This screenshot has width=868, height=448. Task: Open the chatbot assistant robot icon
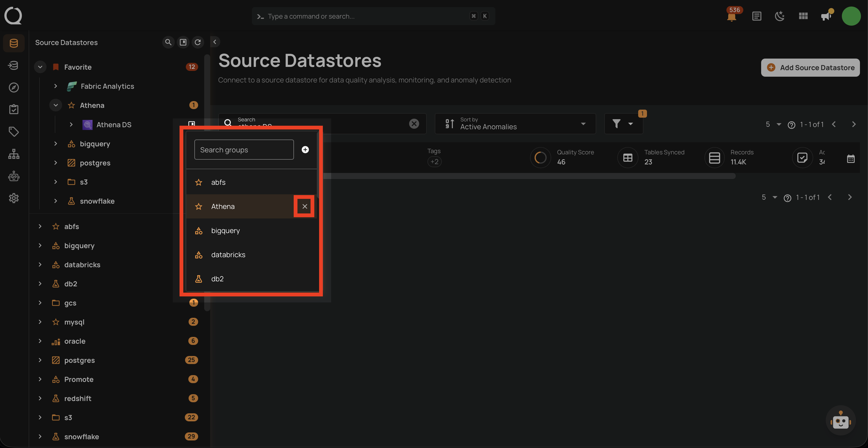click(840, 421)
